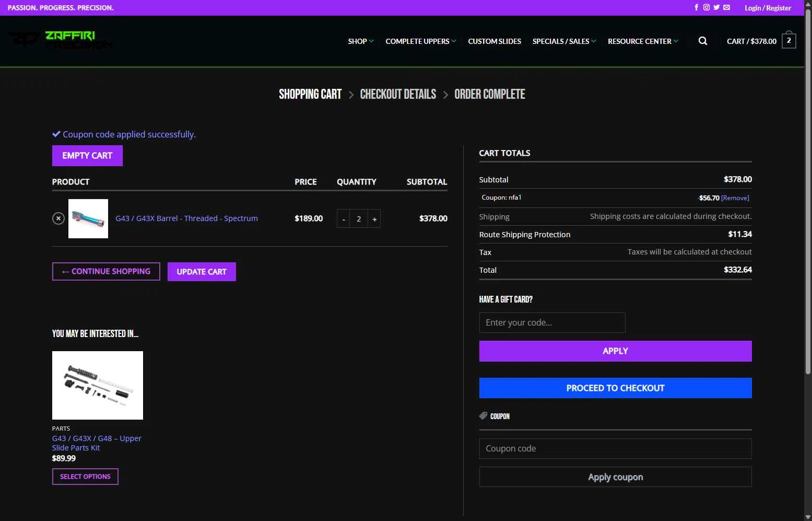Open the search magnifier icon
The width and height of the screenshot is (812, 521).
[x=703, y=41]
